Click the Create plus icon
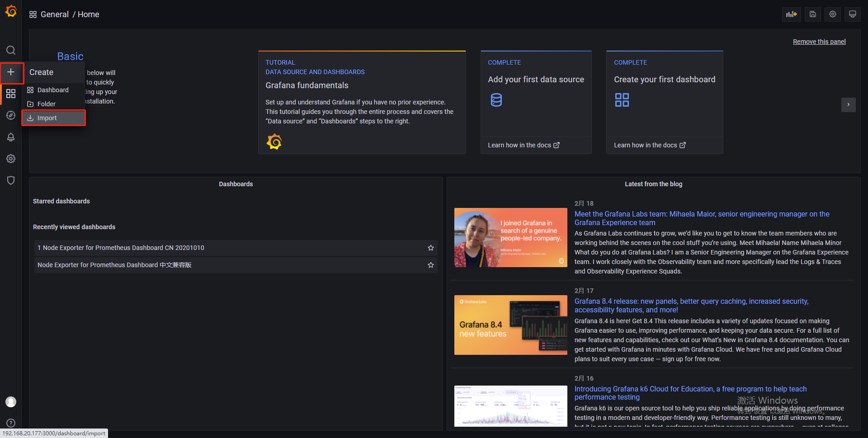Viewport: 868px width, 438px height. tap(11, 72)
